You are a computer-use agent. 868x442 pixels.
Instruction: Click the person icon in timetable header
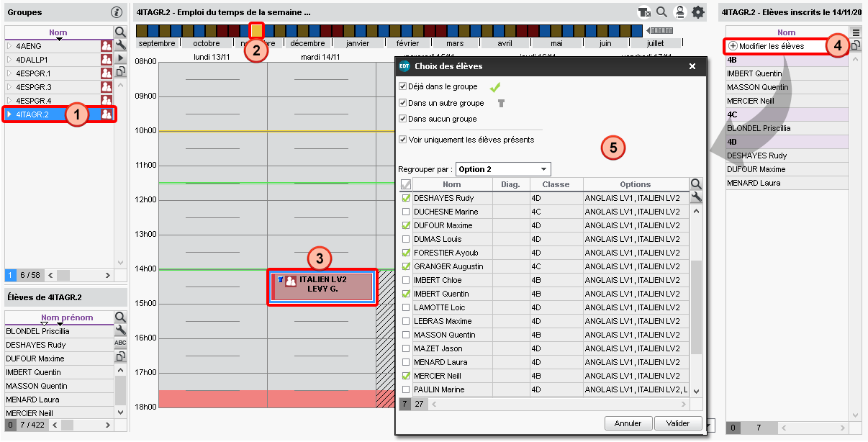(x=679, y=12)
